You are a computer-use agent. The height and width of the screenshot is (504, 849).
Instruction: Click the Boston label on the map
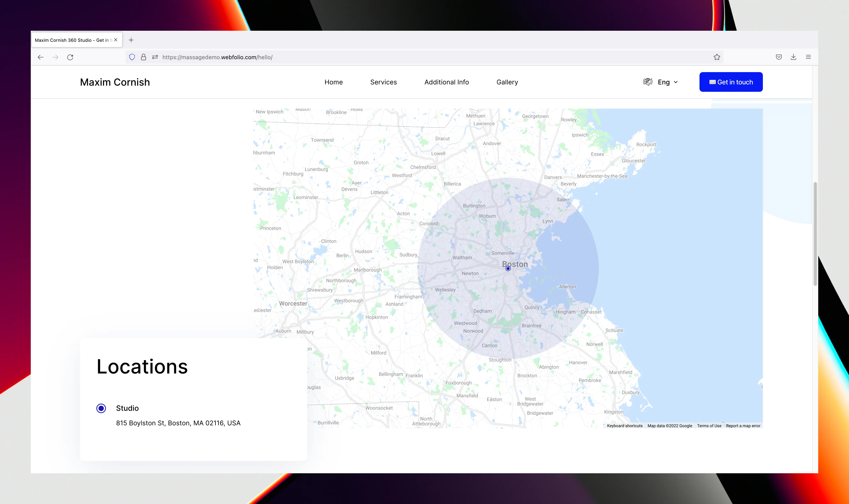(515, 264)
